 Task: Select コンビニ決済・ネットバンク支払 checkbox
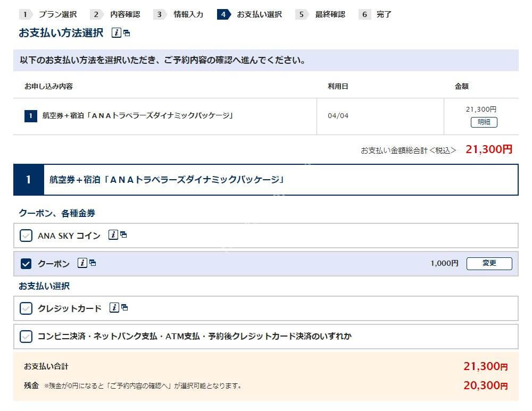tap(26, 337)
